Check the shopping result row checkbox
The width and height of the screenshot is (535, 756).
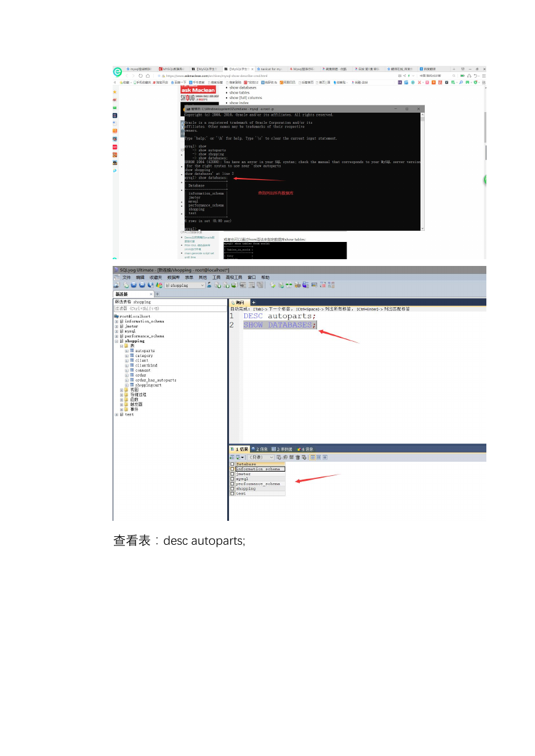point(232,489)
